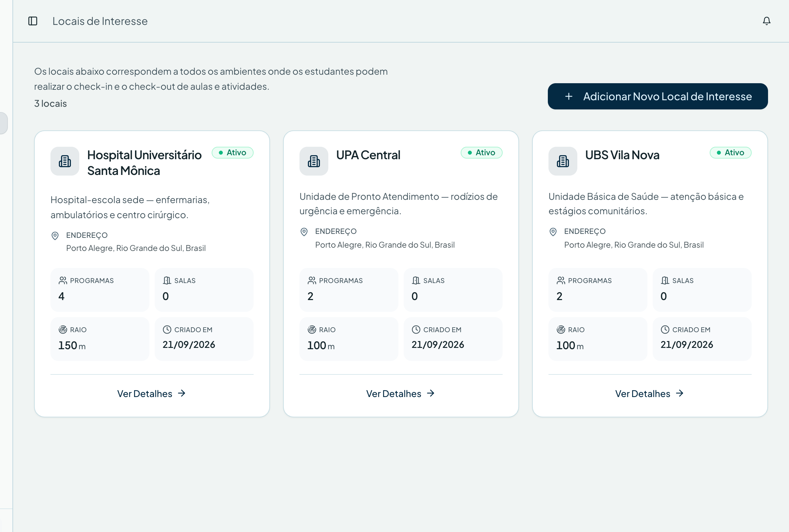Click arrow icon beside UPA Central Ver Detalhes
The height and width of the screenshot is (532, 789).
(x=431, y=393)
